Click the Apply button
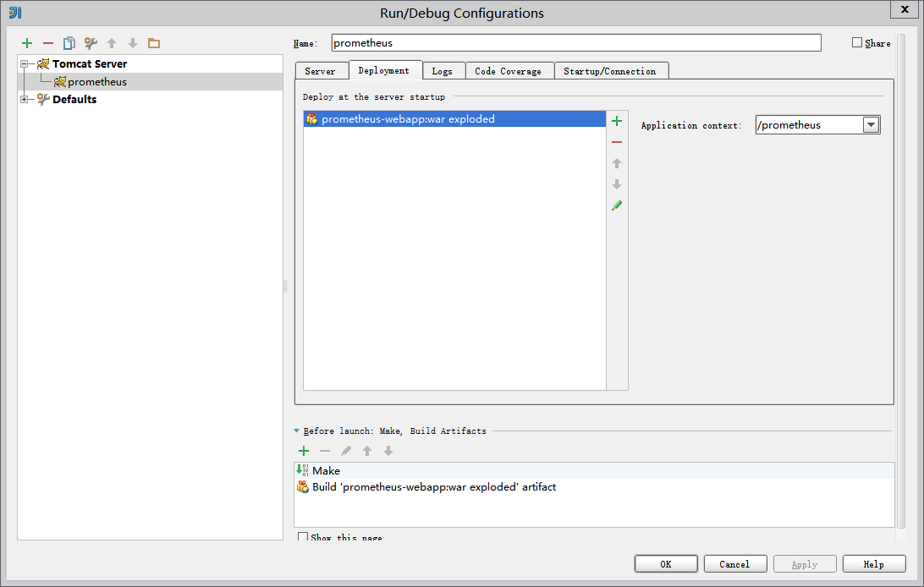 coord(805,564)
